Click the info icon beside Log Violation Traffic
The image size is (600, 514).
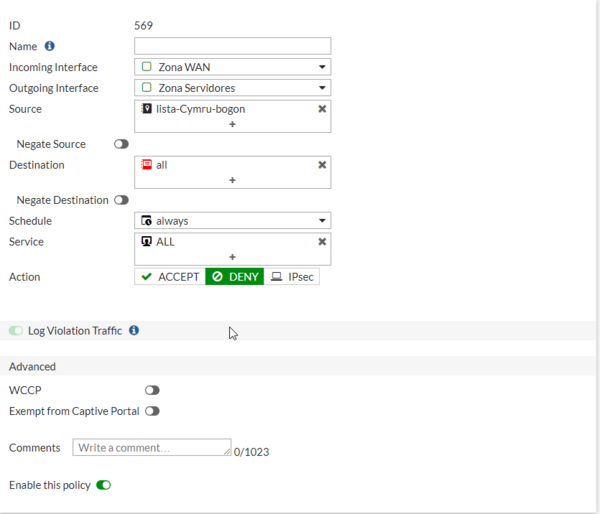[x=134, y=330]
